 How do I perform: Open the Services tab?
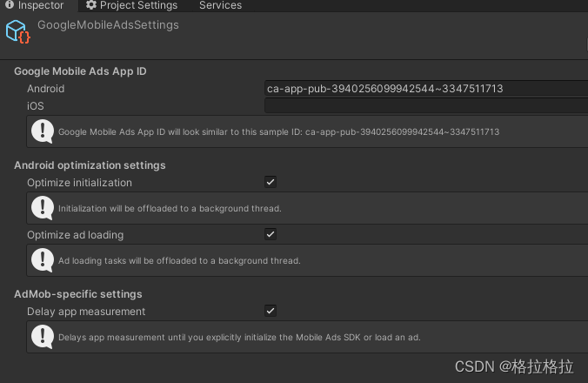[x=220, y=5]
